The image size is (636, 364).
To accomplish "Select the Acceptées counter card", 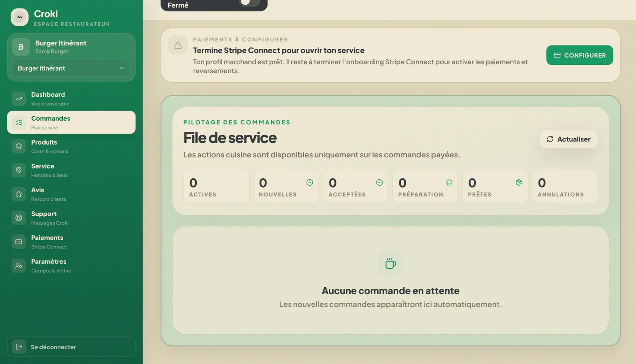I will 356,186.
